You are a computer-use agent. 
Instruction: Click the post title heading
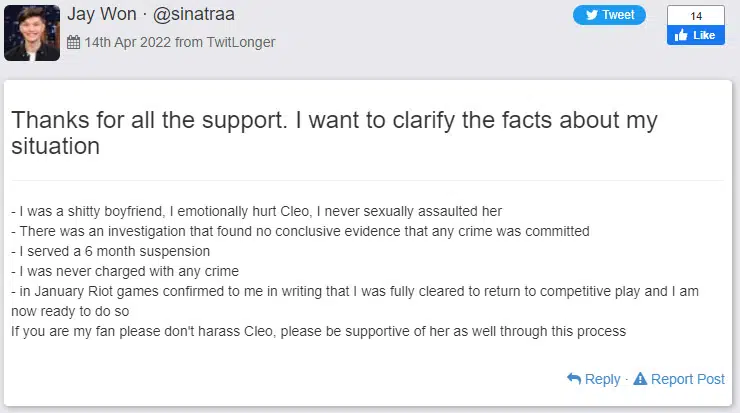[334, 133]
